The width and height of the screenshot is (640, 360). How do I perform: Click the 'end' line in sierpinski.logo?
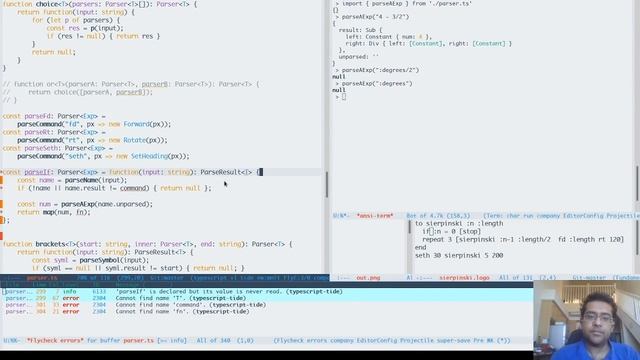click(420, 247)
